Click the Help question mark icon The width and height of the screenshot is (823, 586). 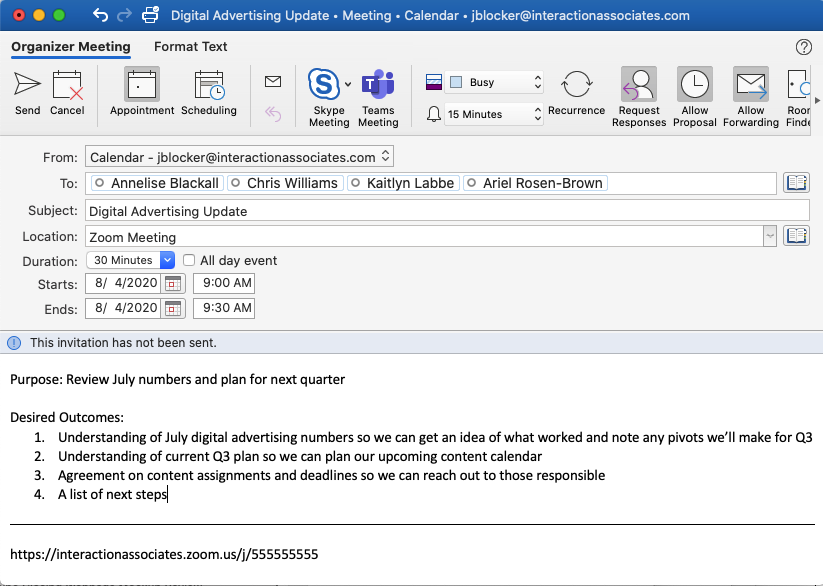click(x=803, y=47)
